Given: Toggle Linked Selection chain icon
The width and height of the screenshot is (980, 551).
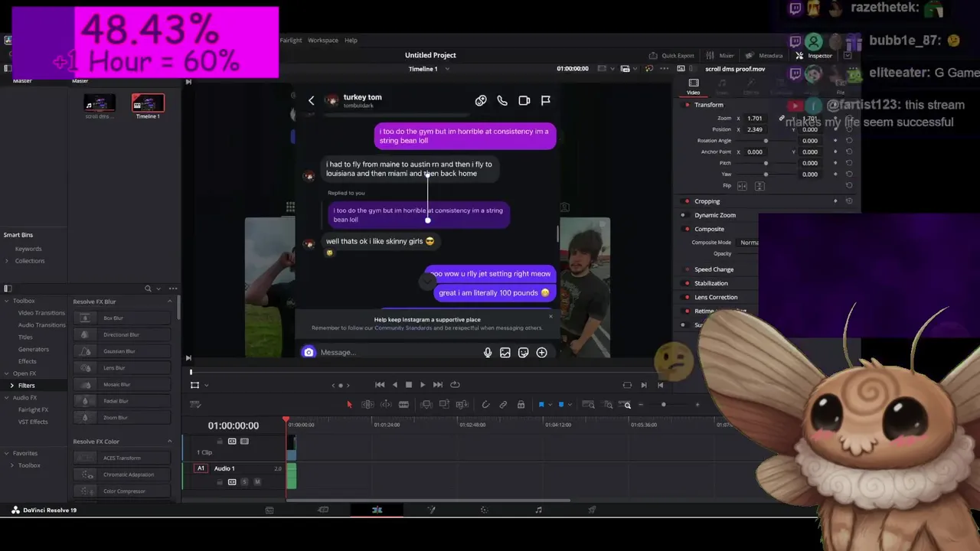Looking at the screenshot, I should point(503,405).
